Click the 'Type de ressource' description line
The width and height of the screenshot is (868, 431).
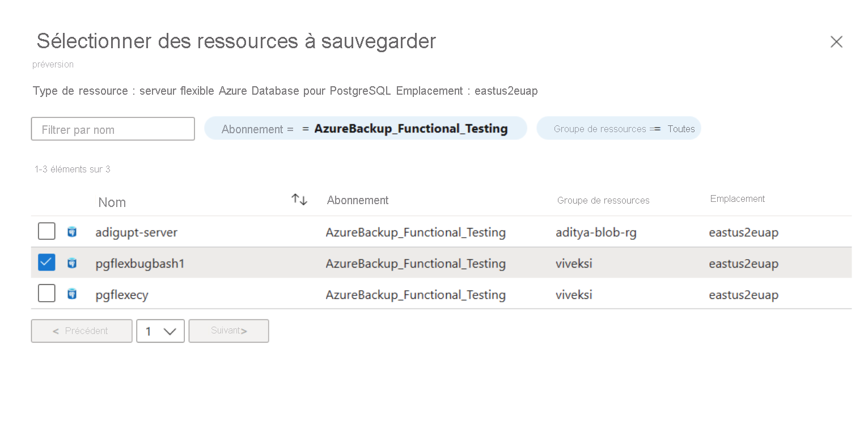[285, 91]
